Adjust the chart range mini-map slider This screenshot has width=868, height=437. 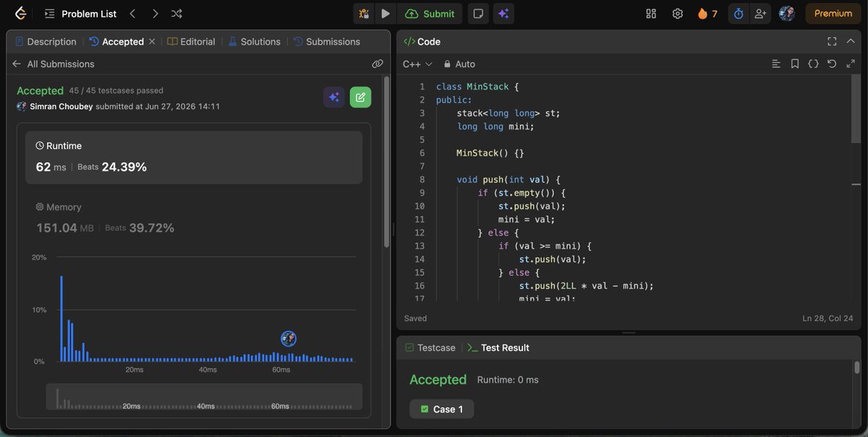204,397
